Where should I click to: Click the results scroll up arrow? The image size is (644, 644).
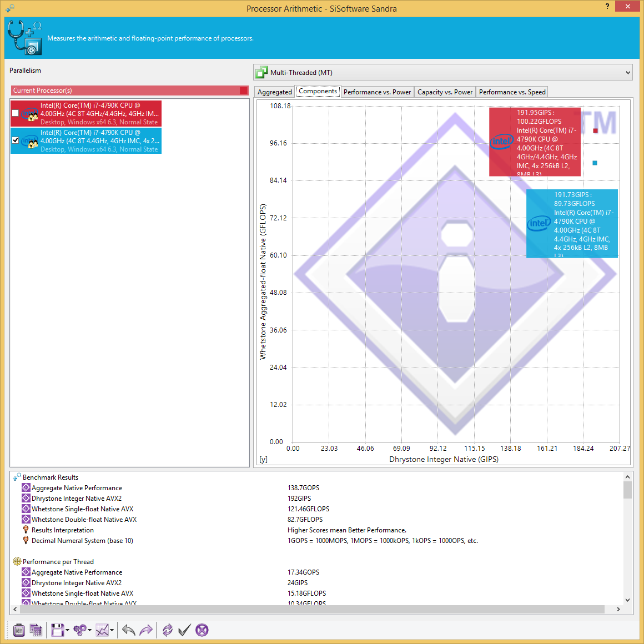point(627,477)
